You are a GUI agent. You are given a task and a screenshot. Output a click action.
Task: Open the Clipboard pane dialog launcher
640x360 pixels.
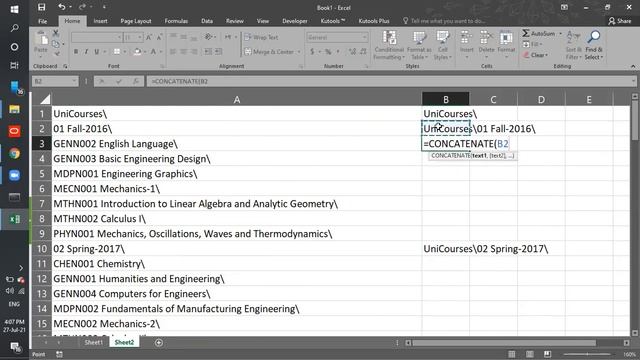[x=65, y=66]
